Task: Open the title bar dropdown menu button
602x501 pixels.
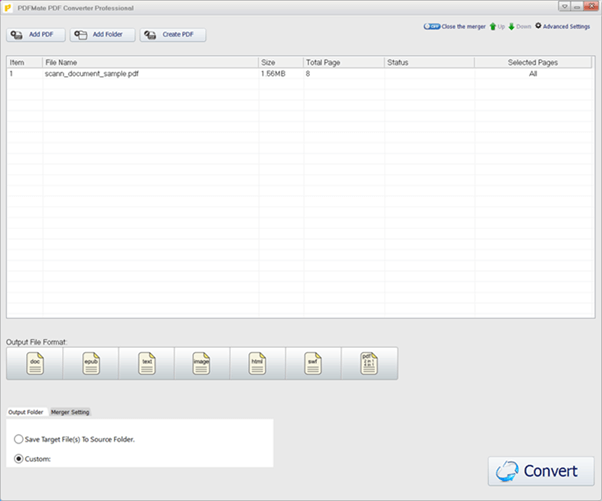Action: point(564,6)
